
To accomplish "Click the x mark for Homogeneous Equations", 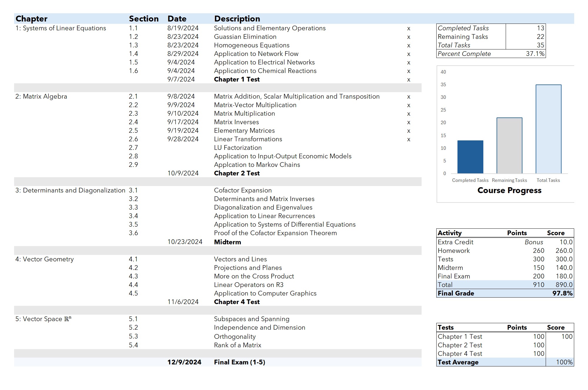I will pos(409,46).
